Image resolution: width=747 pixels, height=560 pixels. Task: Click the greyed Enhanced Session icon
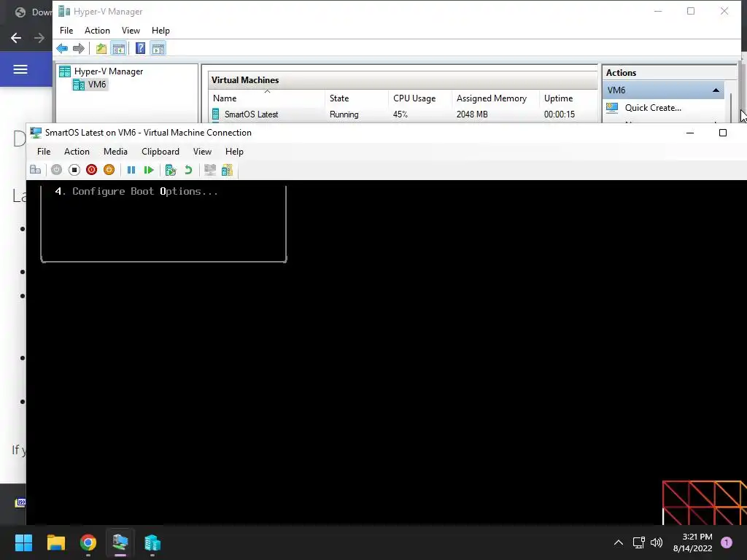(209, 169)
